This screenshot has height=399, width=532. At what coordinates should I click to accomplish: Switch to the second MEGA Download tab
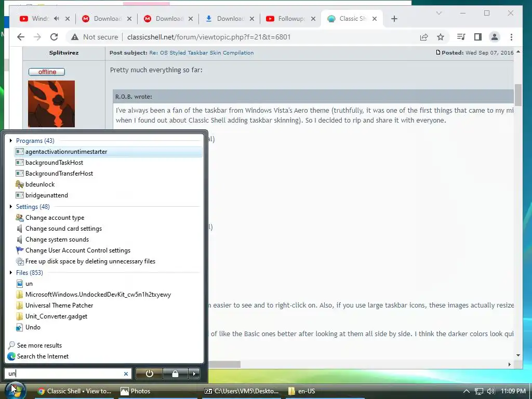168,19
